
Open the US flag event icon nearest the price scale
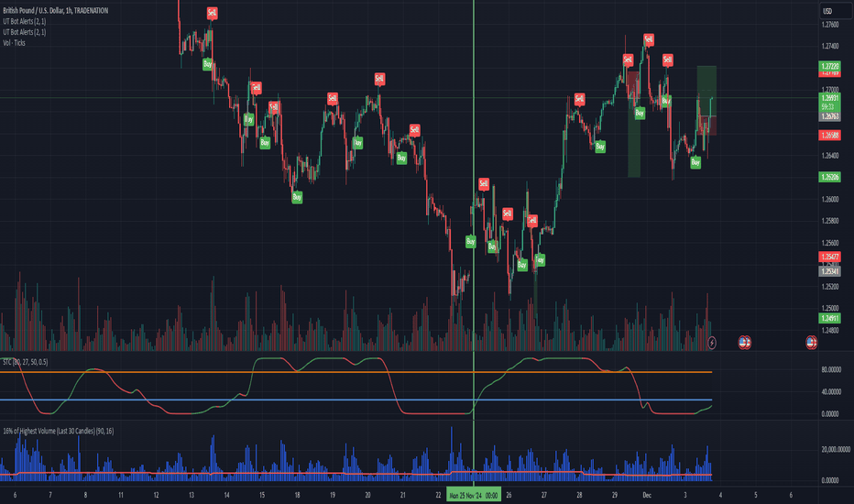pyautogui.click(x=811, y=343)
